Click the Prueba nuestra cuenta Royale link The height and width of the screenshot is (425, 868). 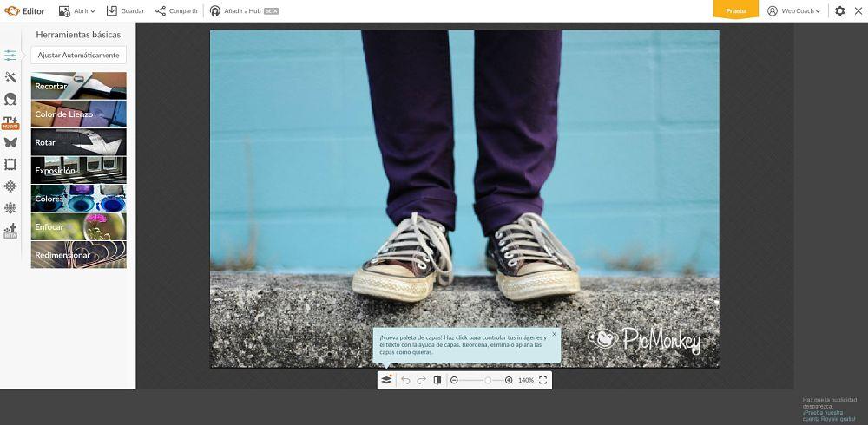(x=829, y=415)
